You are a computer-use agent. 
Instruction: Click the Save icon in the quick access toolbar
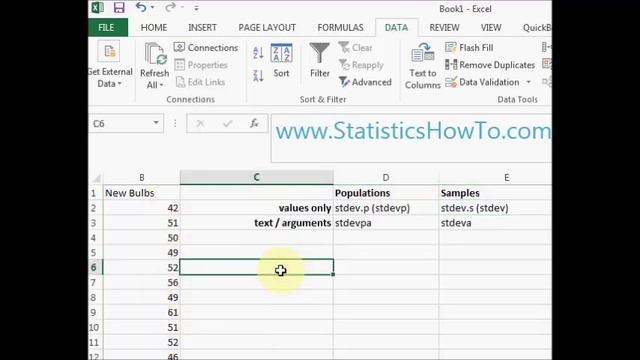click(x=119, y=8)
